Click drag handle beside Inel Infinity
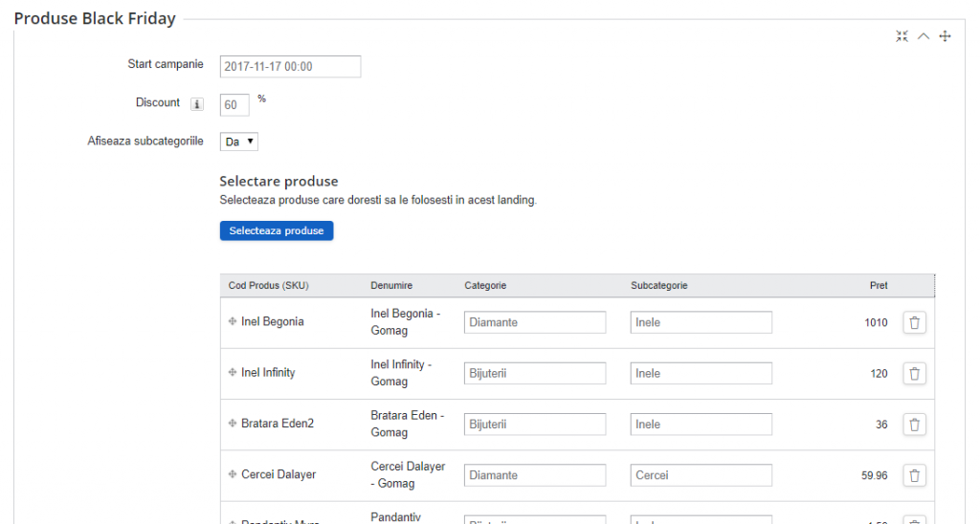The image size is (980, 524). tap(233, 373)
